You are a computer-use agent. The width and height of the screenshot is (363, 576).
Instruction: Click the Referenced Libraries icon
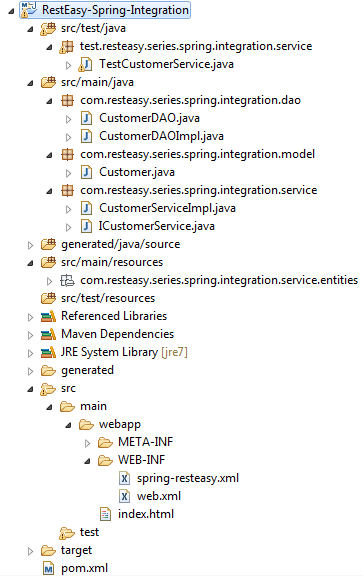[48, 316]
